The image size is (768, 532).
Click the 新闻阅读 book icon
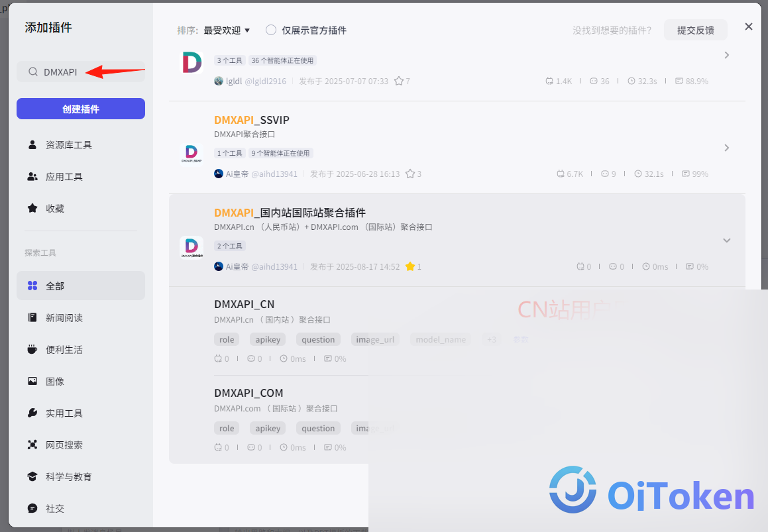32,317
